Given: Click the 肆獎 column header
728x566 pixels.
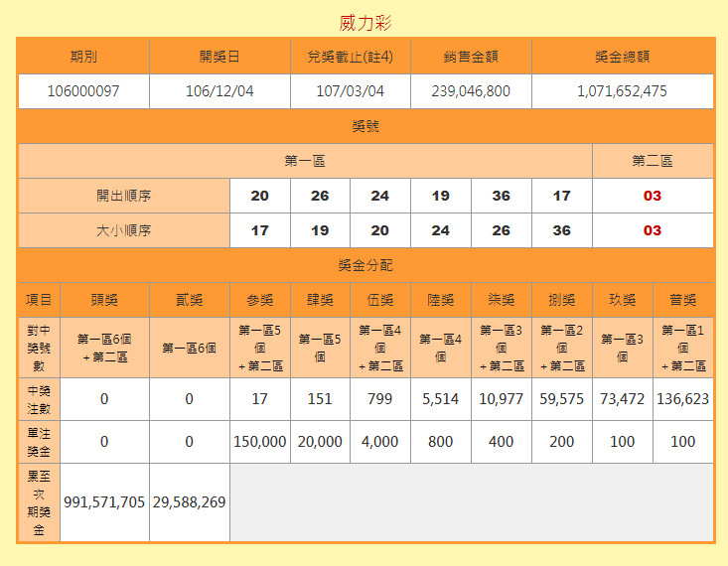Looking at the screenshot, I should click(x=320, y=300).
